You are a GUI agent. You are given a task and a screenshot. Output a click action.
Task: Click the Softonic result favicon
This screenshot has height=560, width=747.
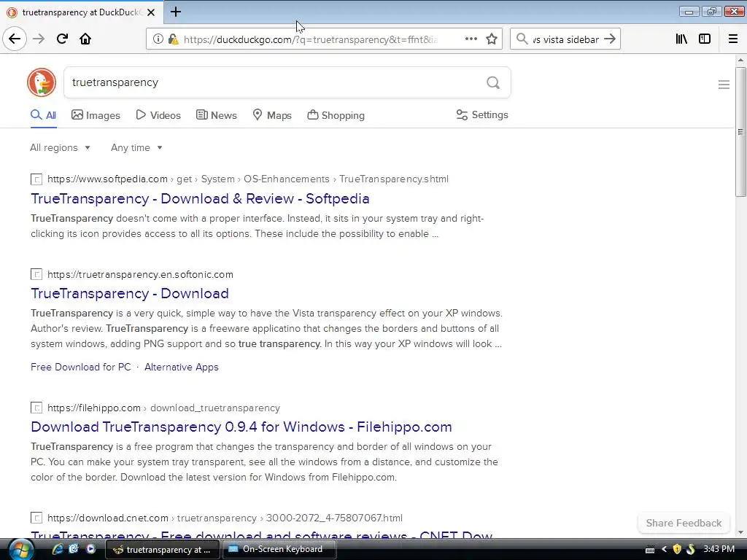[x=36, y=275]
